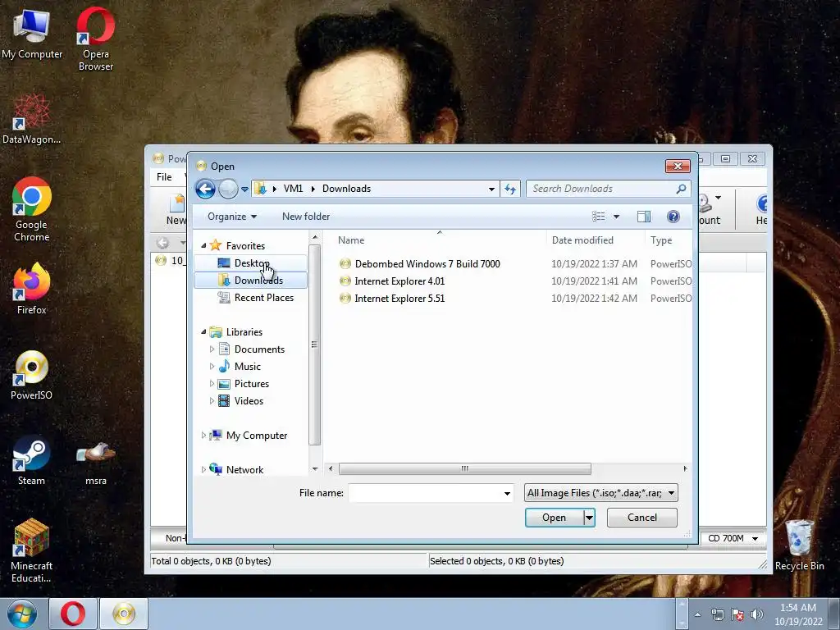Open view options dropdown arrow

point(616,217)
